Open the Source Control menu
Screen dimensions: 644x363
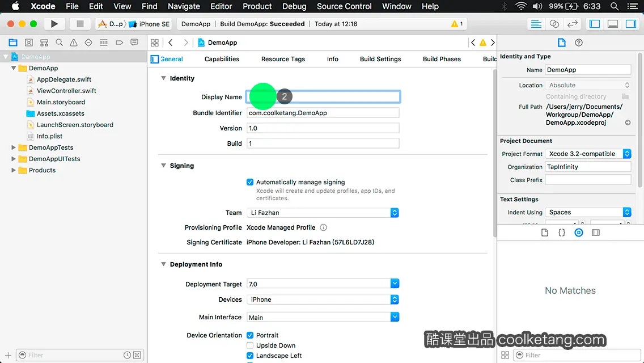(344, 6)
